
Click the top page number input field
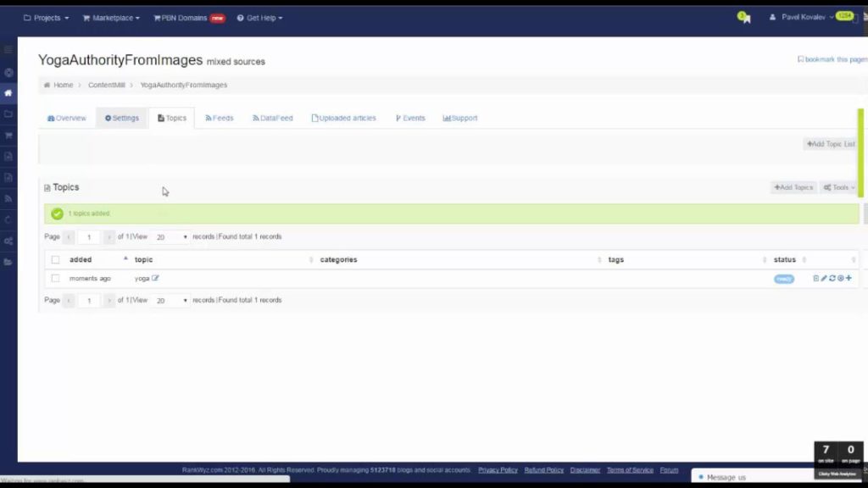coord(88,237)
